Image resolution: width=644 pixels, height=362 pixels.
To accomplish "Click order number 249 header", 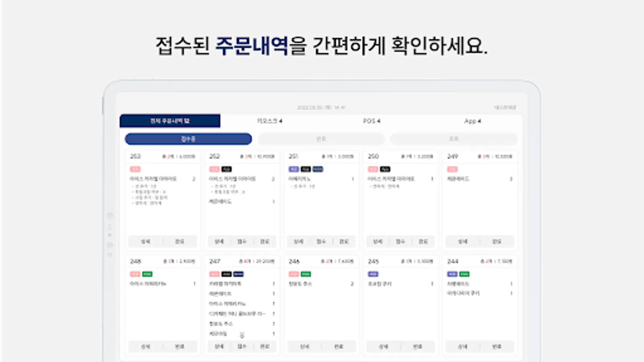I will [453, 156].
